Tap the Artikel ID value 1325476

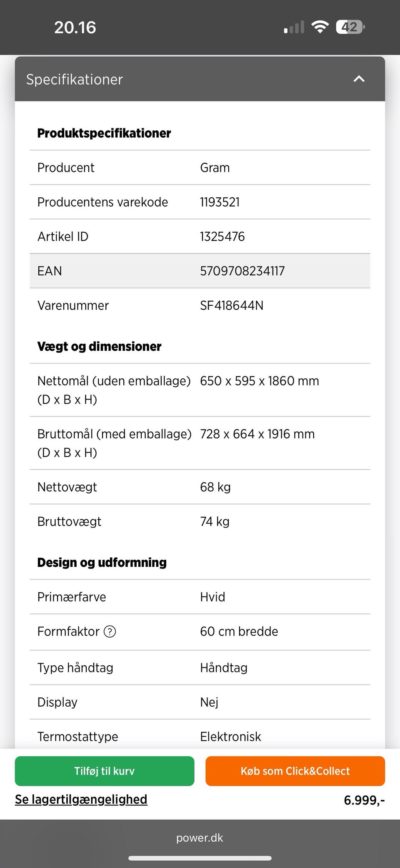[x=222, y=236]
